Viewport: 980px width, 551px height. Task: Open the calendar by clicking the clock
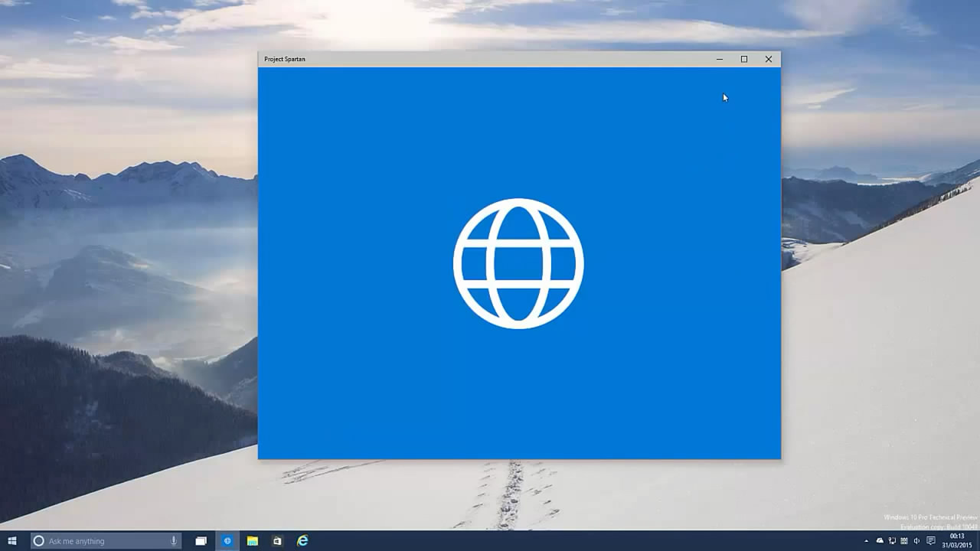[959, 541]
